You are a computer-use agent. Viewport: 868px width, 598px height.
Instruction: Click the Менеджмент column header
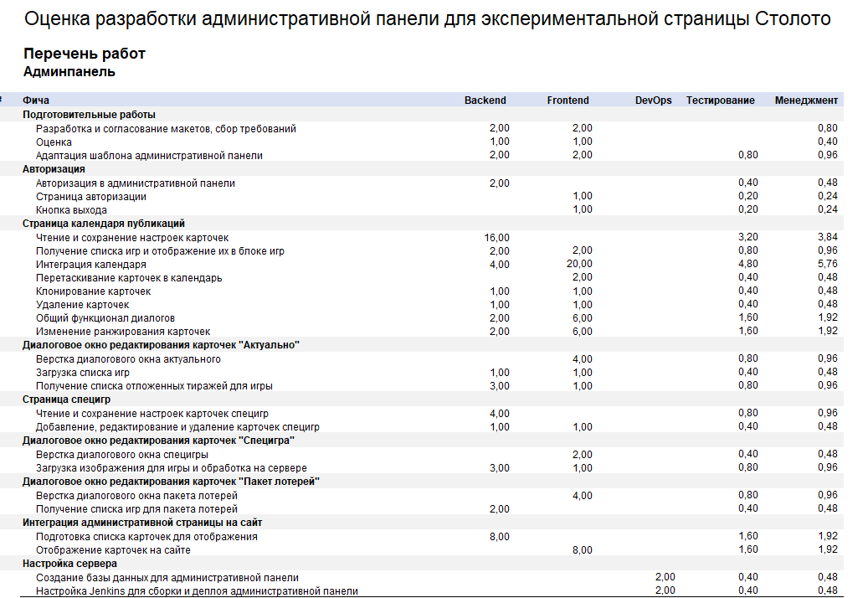[805, 101]
